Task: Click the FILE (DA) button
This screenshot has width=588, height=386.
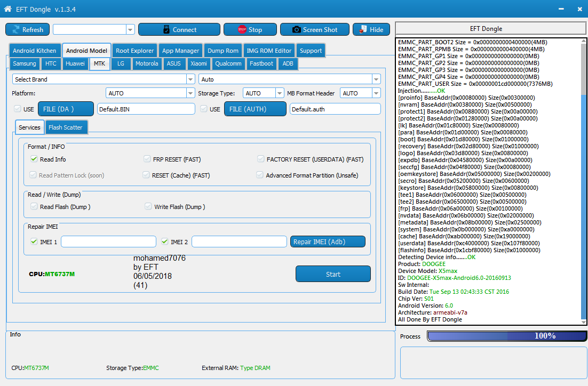Action: click(66, 109)
